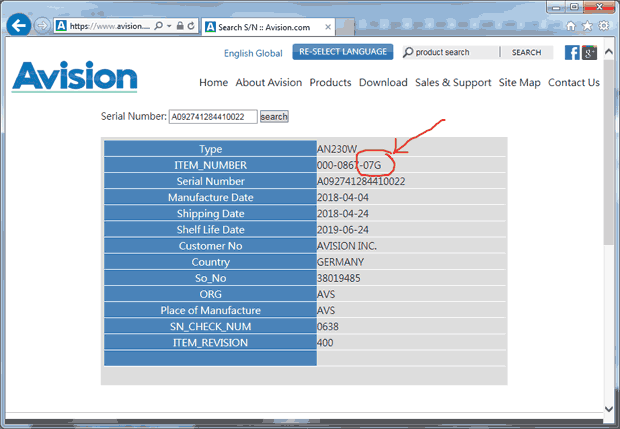
Task: Open the address bar dropdown arrow
Action: point(169,26)
